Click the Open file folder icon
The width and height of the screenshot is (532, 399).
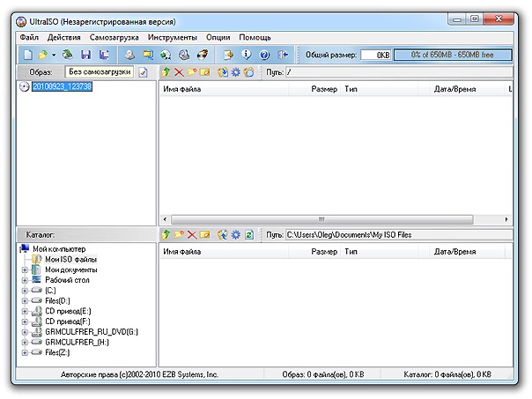(43, 55)
